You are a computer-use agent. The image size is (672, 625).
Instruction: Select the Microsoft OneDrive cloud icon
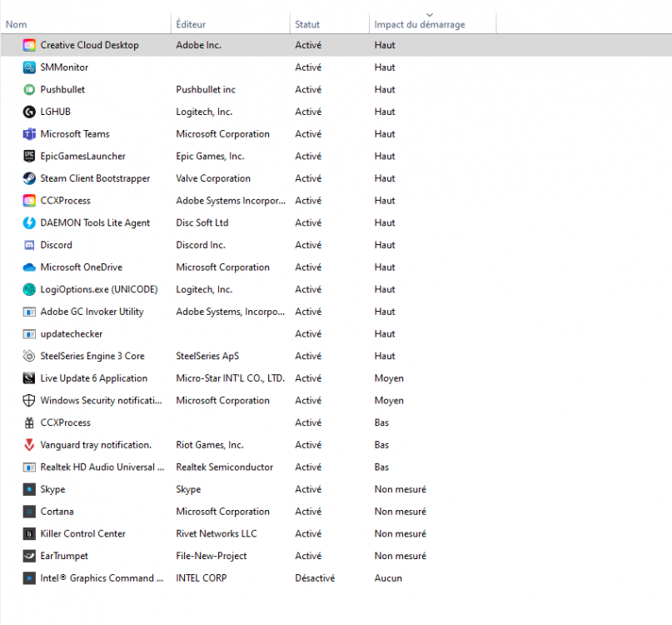tap(29, 267)
